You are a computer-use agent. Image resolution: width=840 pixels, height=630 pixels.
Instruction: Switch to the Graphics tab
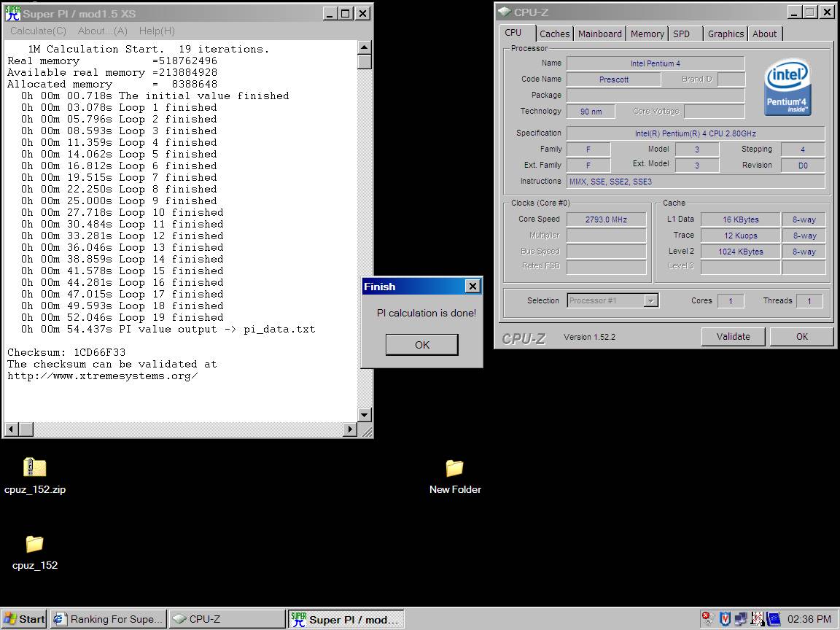(726, 34)
